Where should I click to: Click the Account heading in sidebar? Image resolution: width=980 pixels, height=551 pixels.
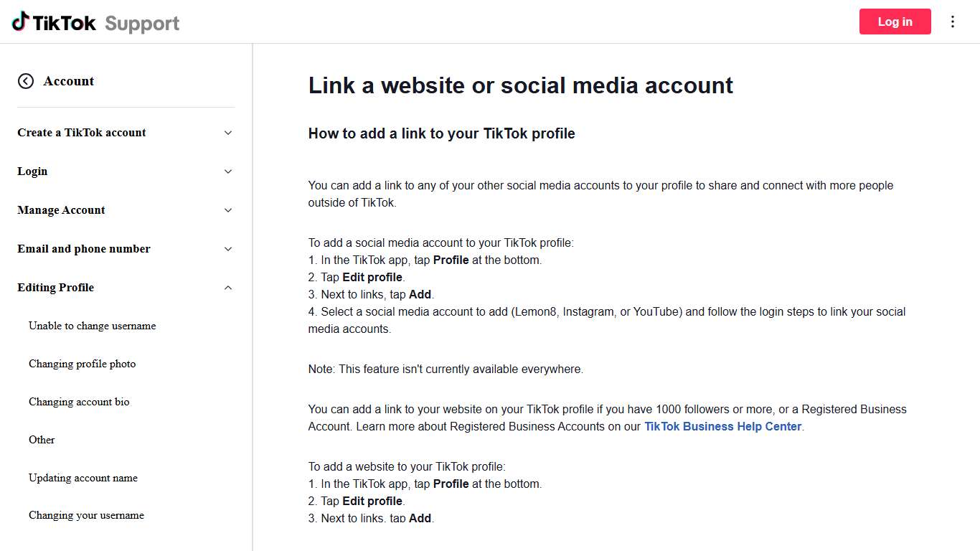69,81
